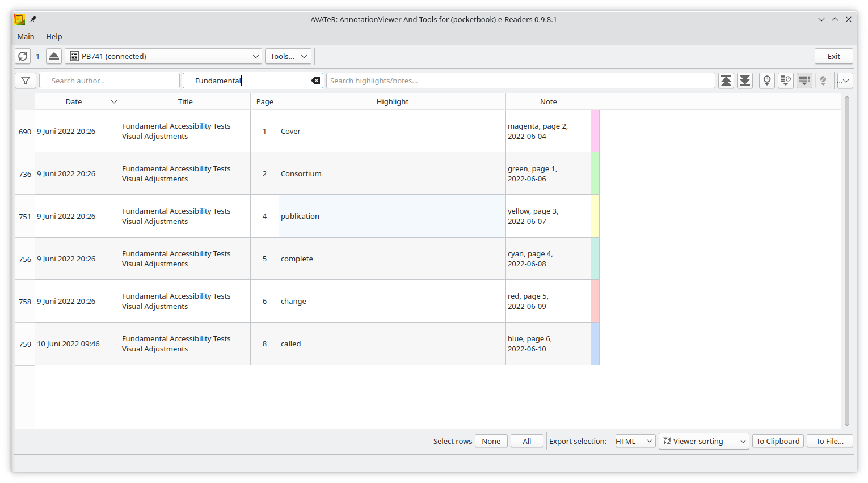Open the Tools... dropdown

pos(288,56)
